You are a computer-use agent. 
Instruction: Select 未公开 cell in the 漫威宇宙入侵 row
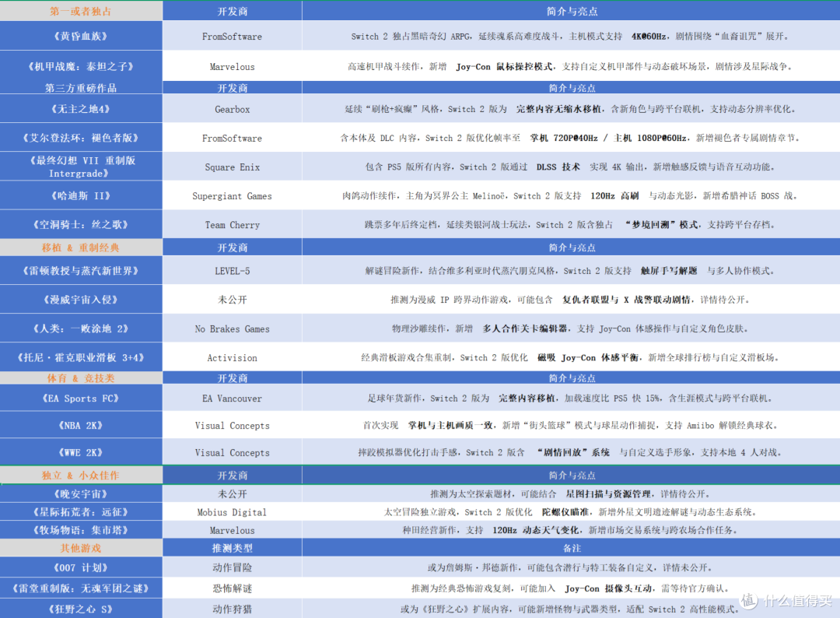[232, 300]
